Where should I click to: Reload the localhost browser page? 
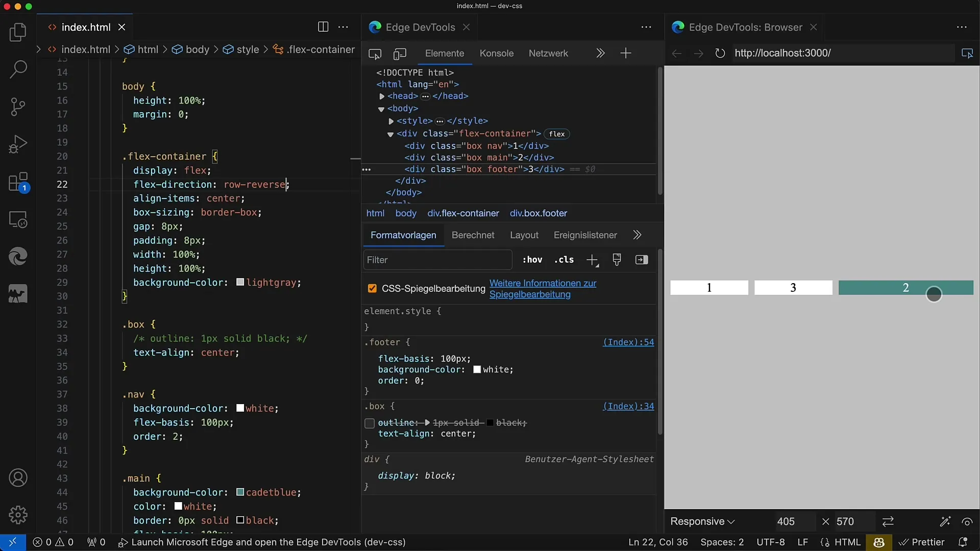(720, 53)
